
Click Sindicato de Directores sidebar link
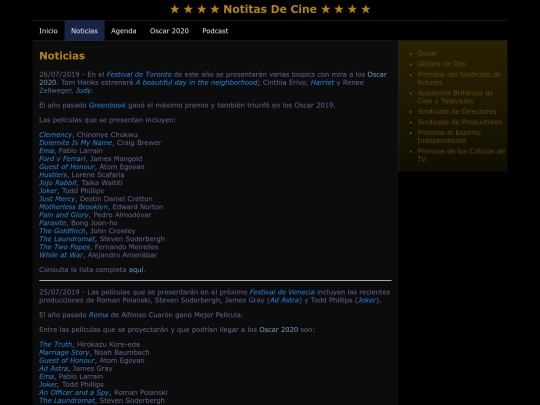pos(457,112)
